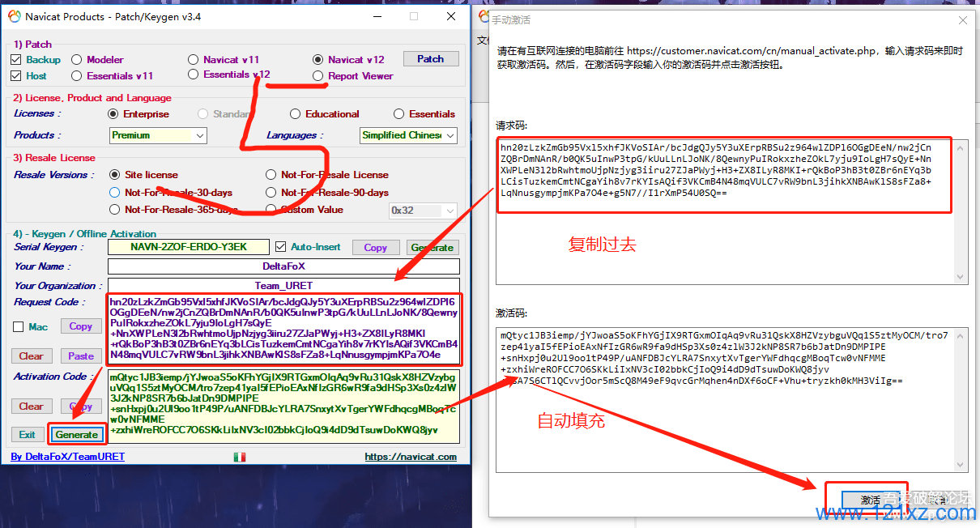Click inside the keygen Activation Code box

point(283,407)
